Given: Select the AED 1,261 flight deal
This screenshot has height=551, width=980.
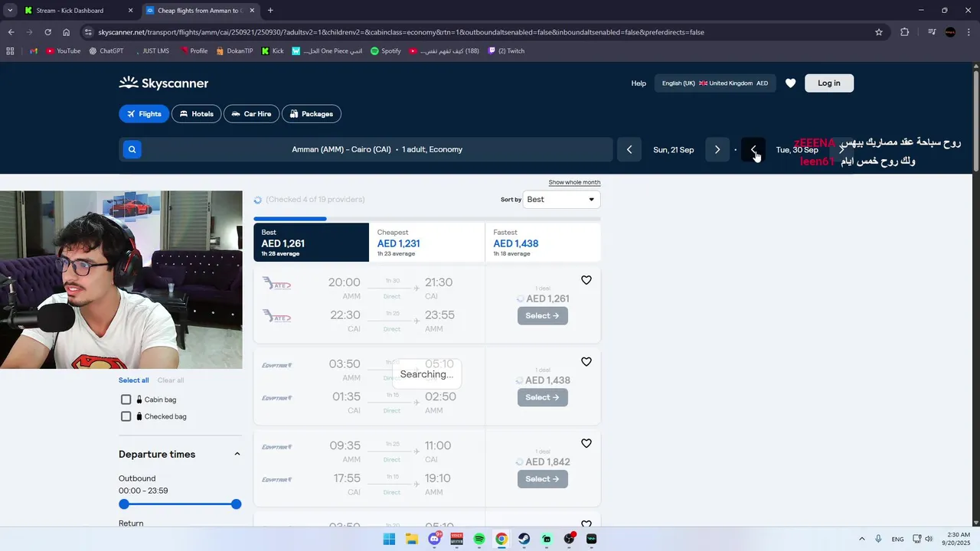Looking at the screenshot, I should click(x=543, y=315).
